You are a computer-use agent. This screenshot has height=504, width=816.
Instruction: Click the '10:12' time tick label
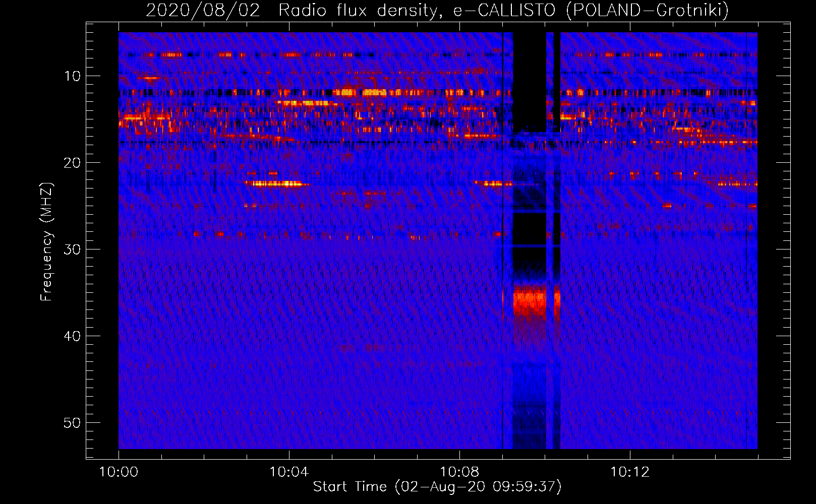[x=630, y=472]
